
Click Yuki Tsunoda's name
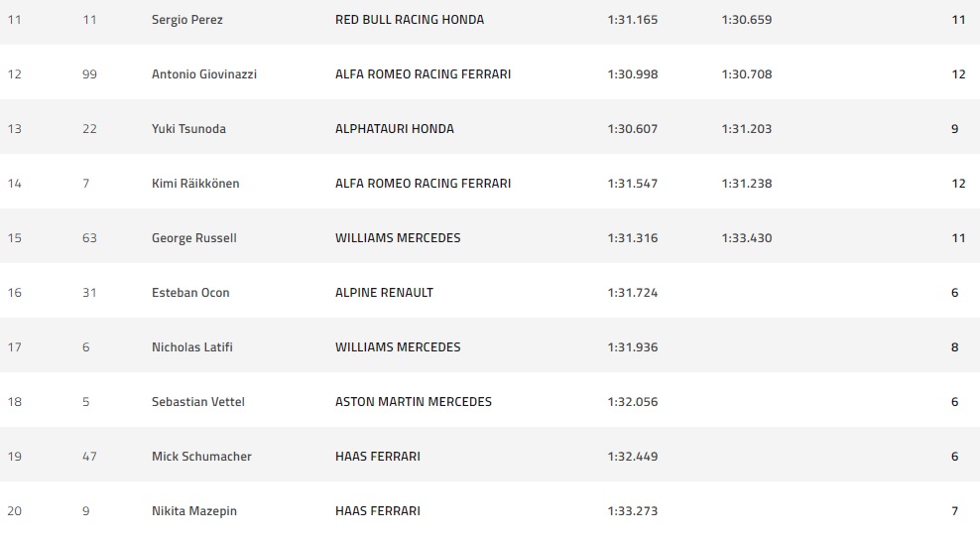(x=189, y=129)
